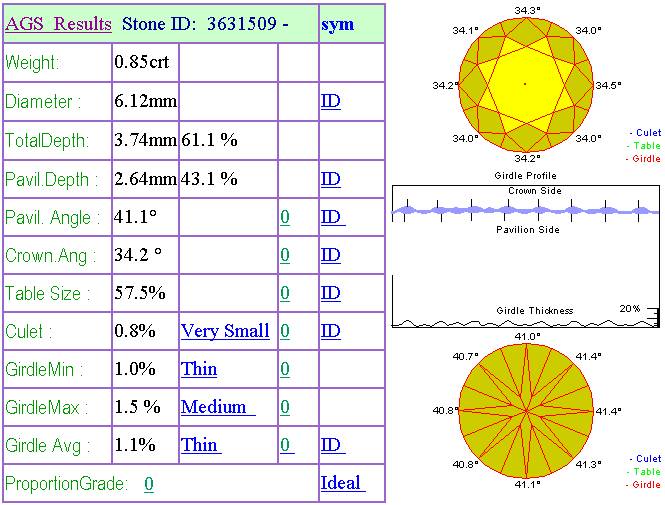Open the ID link in Crown.Ang row

click(x=331, y=255)
